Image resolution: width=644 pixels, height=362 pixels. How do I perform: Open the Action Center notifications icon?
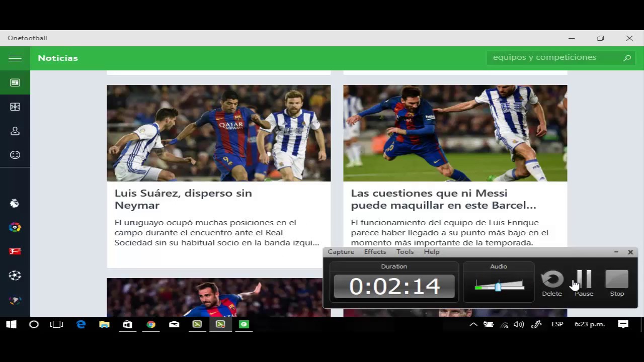pyautogui.click(x=623, y=324)
